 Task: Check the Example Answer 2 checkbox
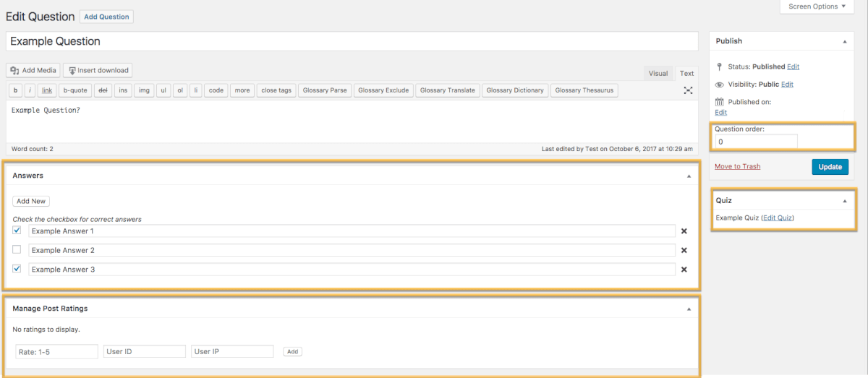tap(17, 249)
